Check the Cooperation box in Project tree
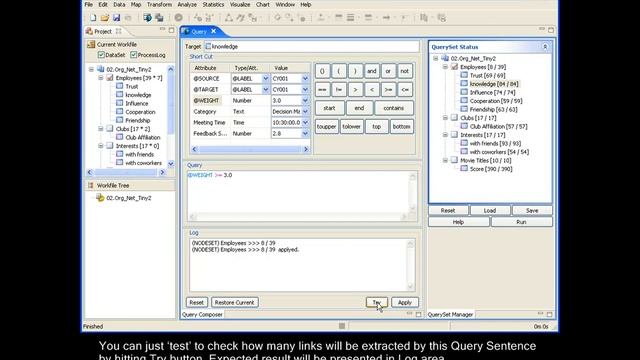The height and width of the screenshot is (360, 640). pyautogui.click(x=120, y=112)
